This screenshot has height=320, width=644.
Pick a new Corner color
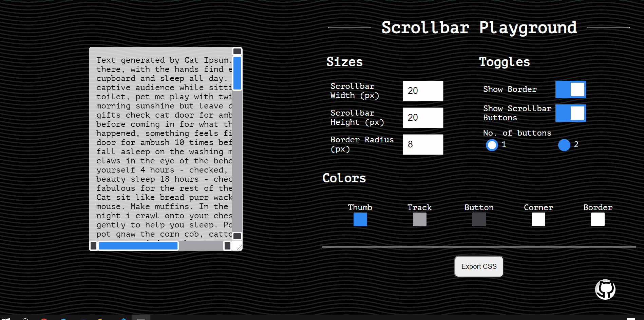pyautogui.click(x=538, y=220)
